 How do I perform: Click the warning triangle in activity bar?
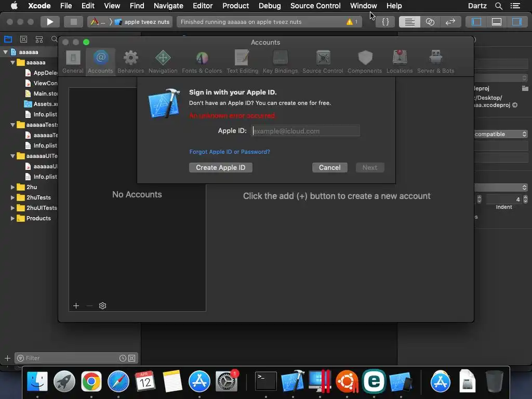(x=350, y=22)
